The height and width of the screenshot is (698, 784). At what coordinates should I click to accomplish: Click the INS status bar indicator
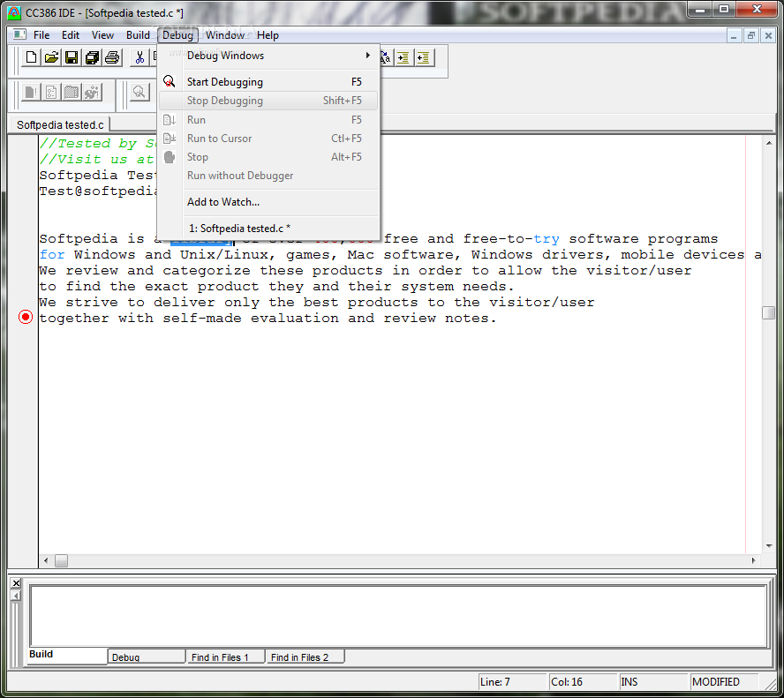[x=653, y=681]
